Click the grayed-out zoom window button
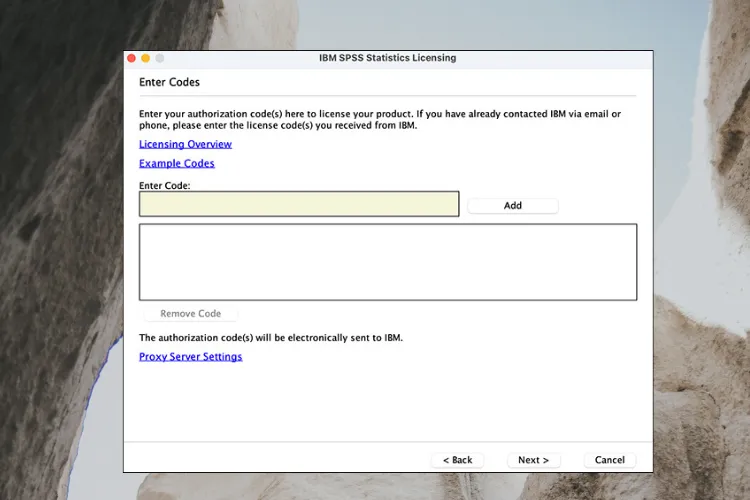 pos(159,59)
